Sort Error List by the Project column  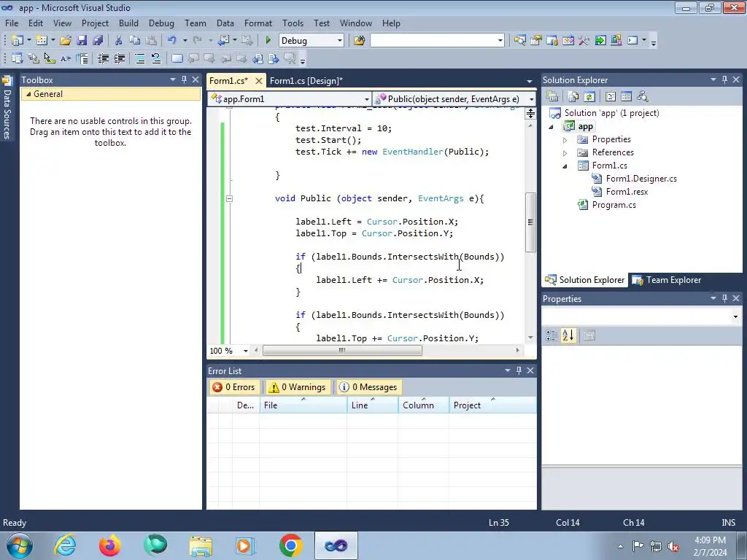[492, 405]
